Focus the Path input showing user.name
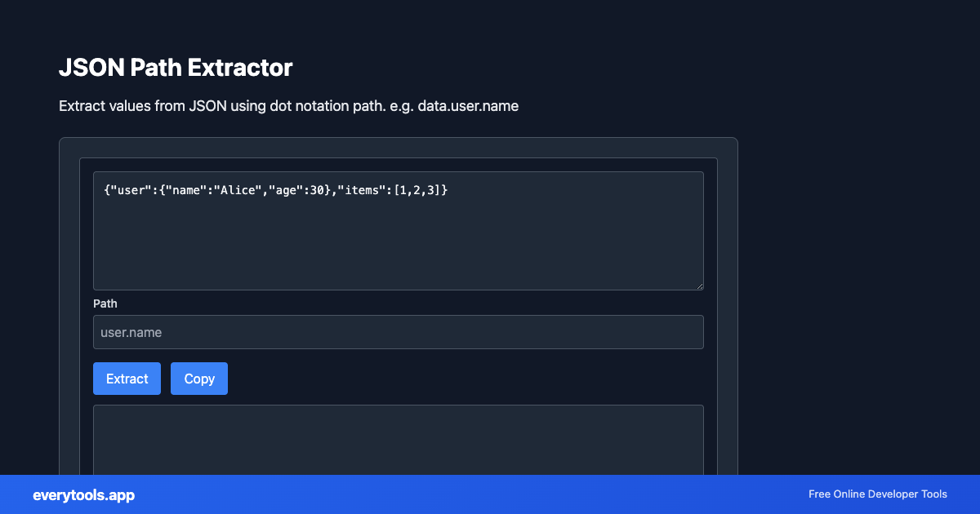This screenshot has width=980, height=514. [x=399, y=332]
